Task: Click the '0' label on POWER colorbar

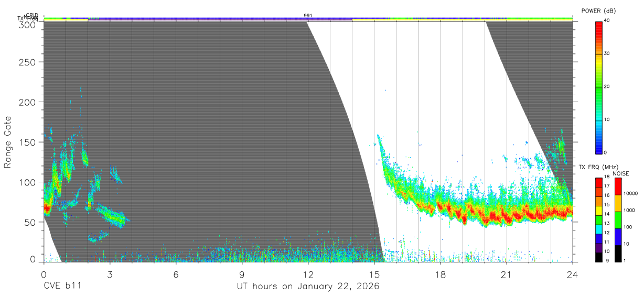Action: (x=605, y=152)
